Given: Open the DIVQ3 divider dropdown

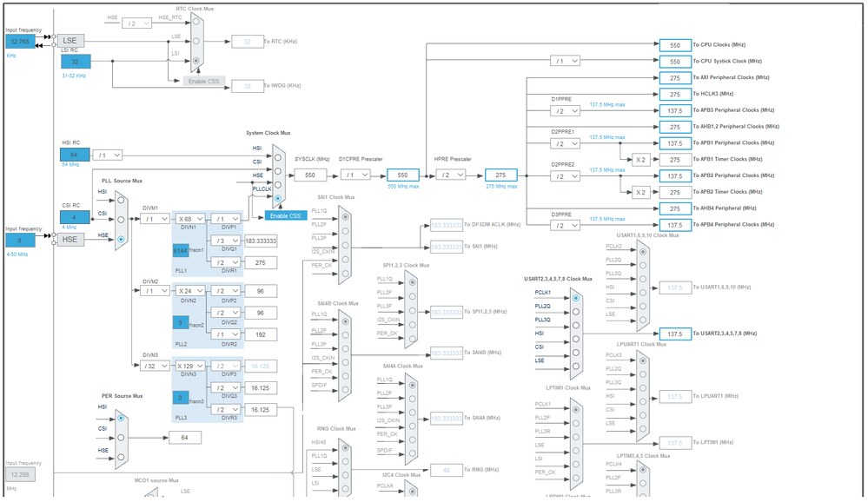Looking at the screenshot, I should pyautogui.click(x=225, y=388).
